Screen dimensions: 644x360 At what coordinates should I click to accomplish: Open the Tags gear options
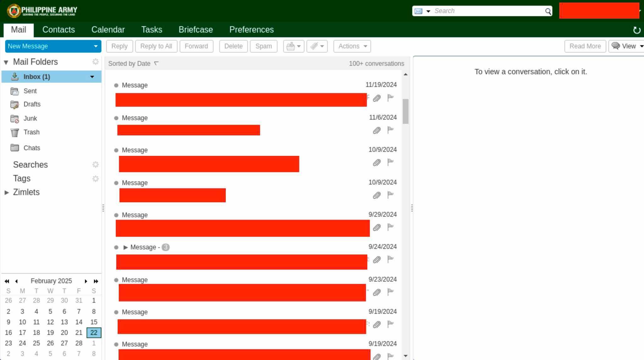(x=96, y=179)
